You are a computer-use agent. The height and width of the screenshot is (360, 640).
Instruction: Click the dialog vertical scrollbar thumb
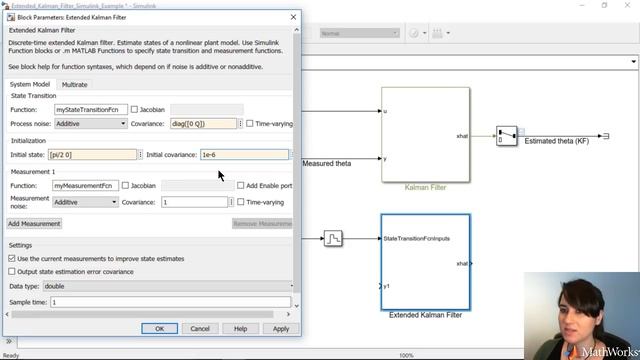tap(296, 163)
